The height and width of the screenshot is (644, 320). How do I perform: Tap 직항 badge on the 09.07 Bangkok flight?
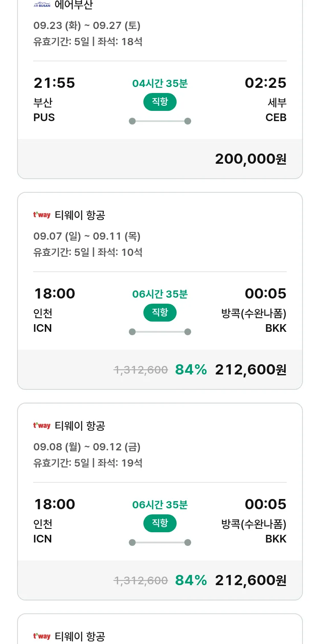tap(160, 313)
